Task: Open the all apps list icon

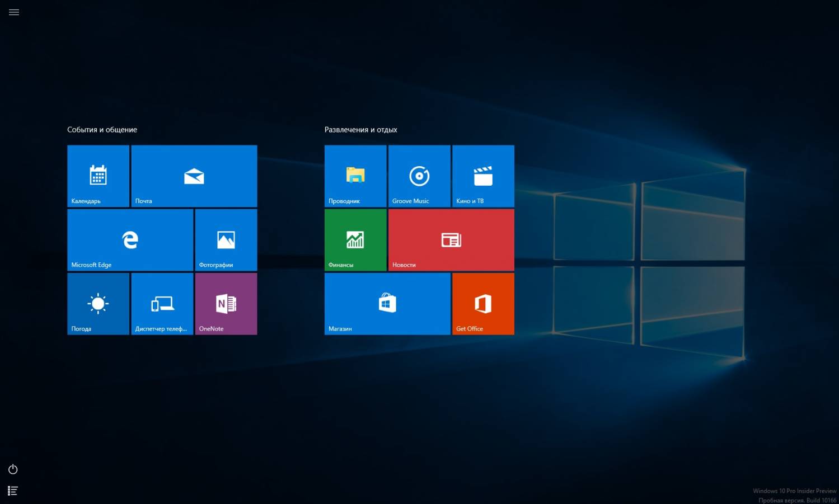Action: pos(13,491)
